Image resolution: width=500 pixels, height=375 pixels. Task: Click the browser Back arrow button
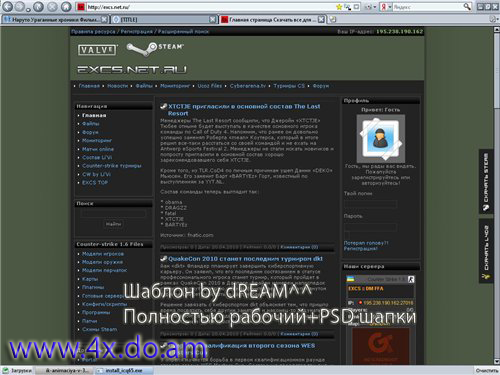point(7,6)
